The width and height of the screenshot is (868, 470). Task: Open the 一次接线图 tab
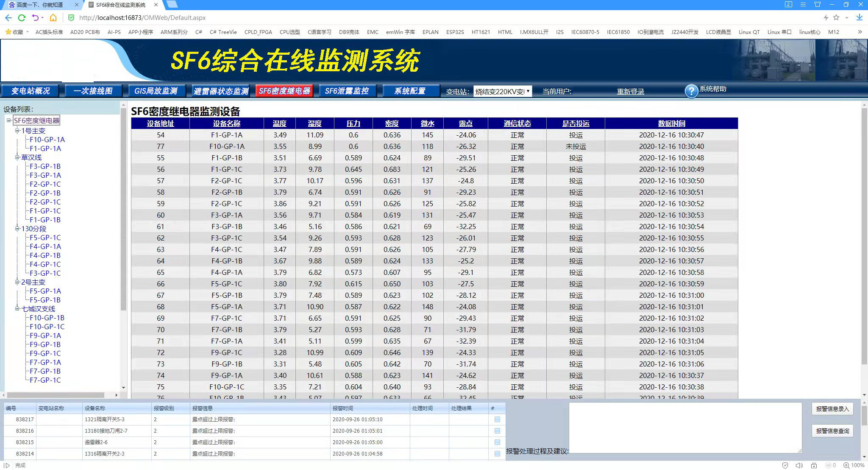click(93, 91)
